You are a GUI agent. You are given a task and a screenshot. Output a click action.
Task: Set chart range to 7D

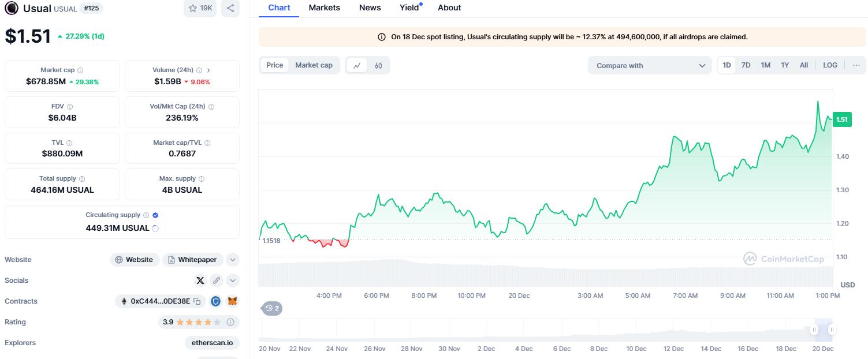746,65
